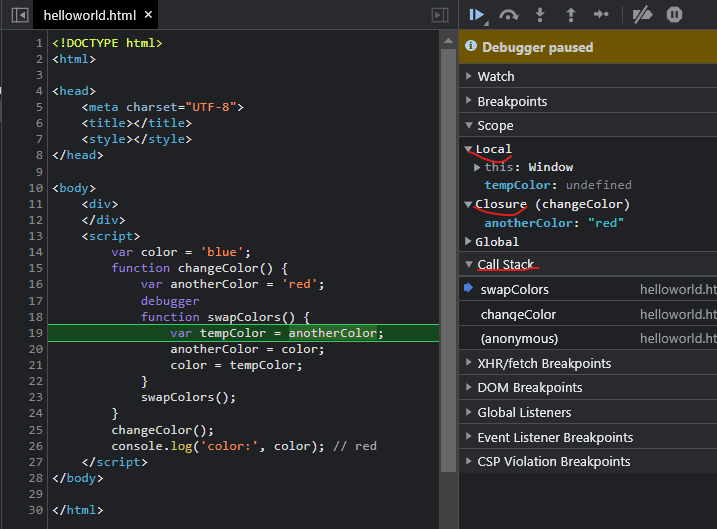This screenshot has width=717, height=529.
Task: Click the Step button in debugger toolbar
Action: (x=601, y=14)
